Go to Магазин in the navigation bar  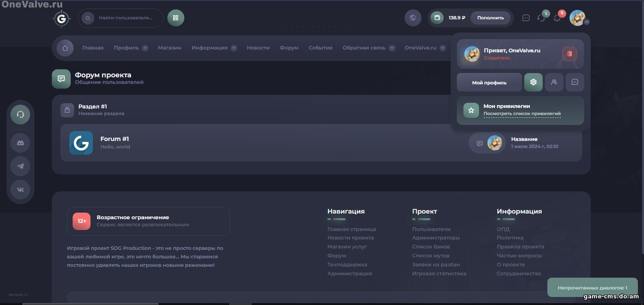tap(169, 48)
